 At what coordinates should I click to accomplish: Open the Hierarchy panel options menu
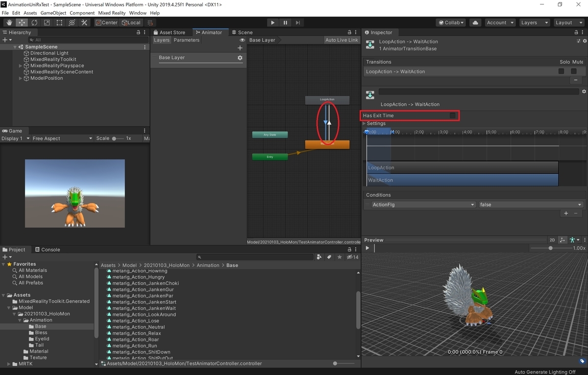pyautogui.click(x=145, y=32)
